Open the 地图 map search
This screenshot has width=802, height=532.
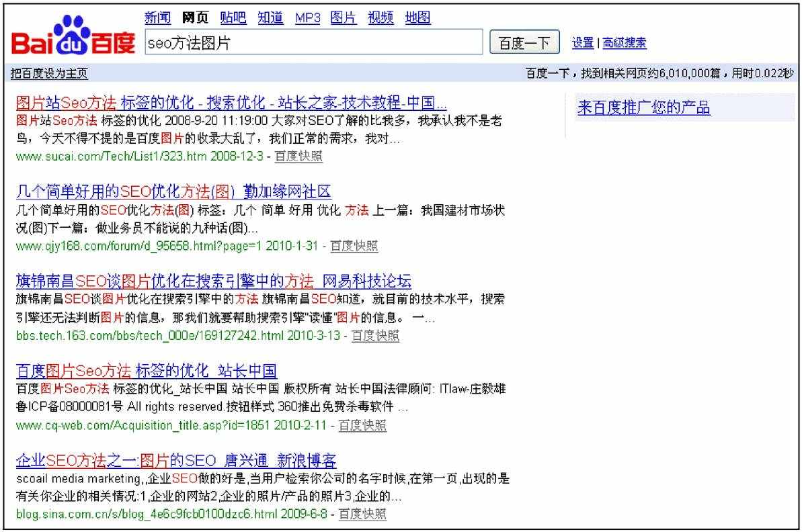418,18
